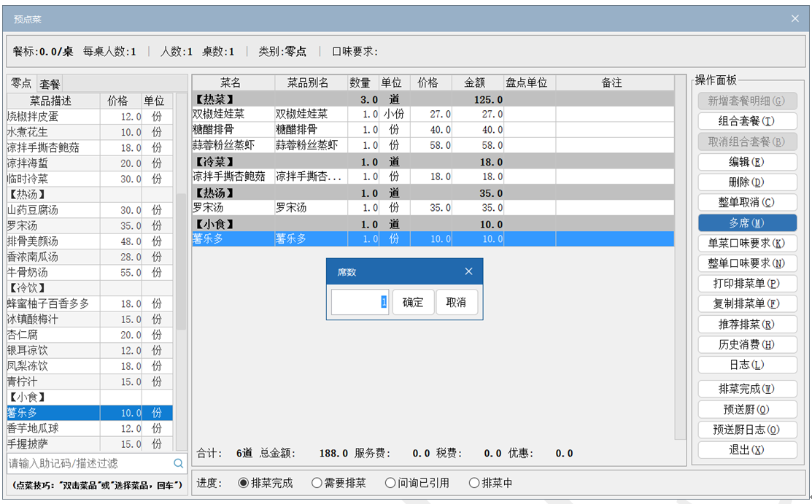Select 糖醋排骨 row in order table
Image resolution: width=812 pixels, height=504 pixels.
tap(433, 130)
